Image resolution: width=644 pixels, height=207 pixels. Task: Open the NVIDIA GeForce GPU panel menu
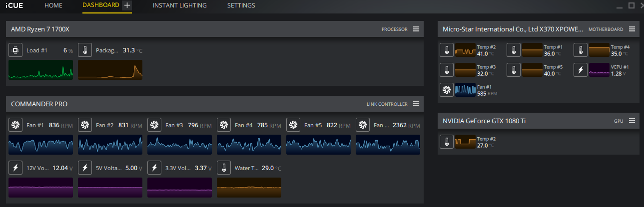point(632,121)
